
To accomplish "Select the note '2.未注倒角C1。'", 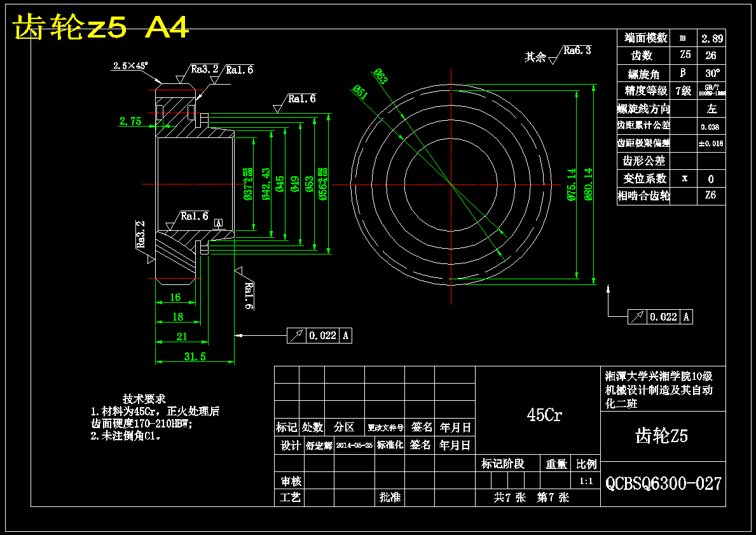I will click(x=126, y=436).
